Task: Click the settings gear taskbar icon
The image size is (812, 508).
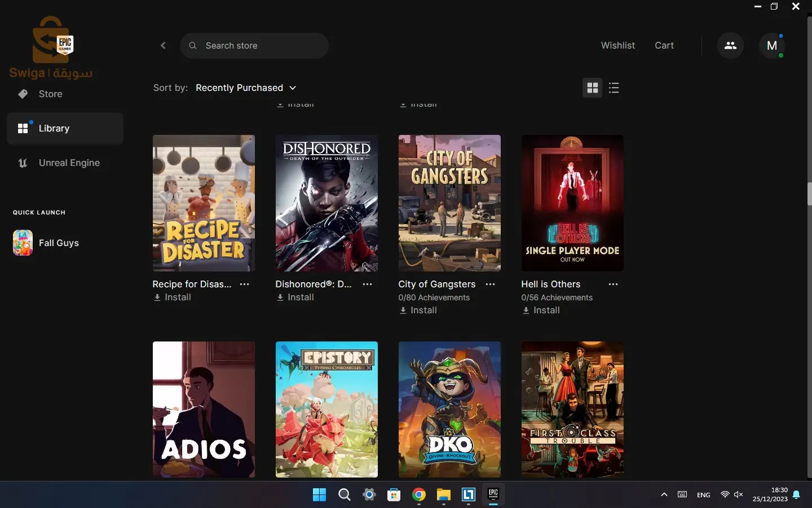Action: click(x=369, y=495)
